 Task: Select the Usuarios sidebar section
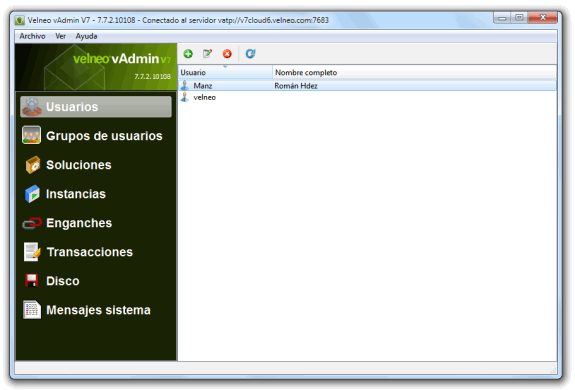tap(96, 107)
